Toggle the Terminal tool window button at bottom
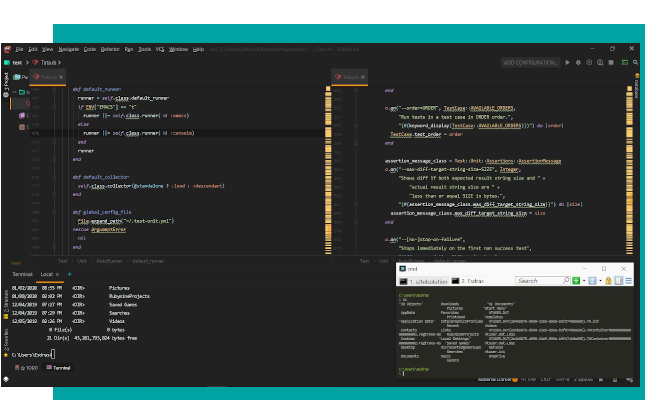Viewport: 645px width, 400px height. pyautogui.click(x=58, y=368)
